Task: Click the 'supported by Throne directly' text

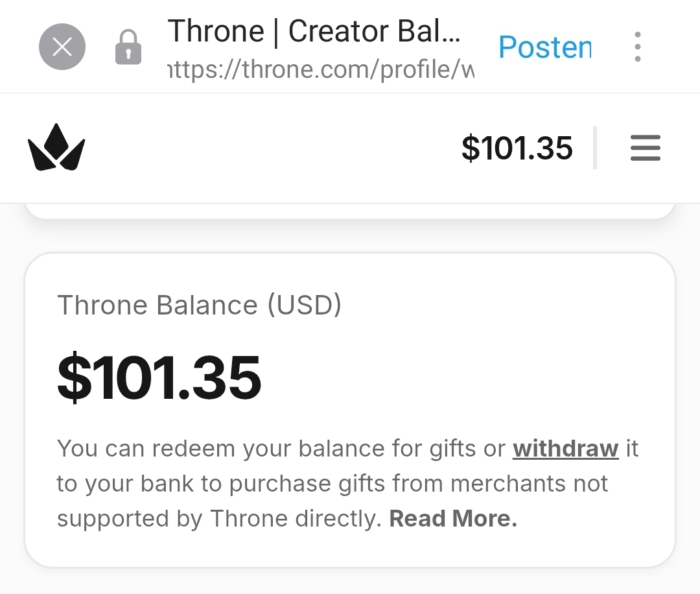Action: tap(219, 519)
